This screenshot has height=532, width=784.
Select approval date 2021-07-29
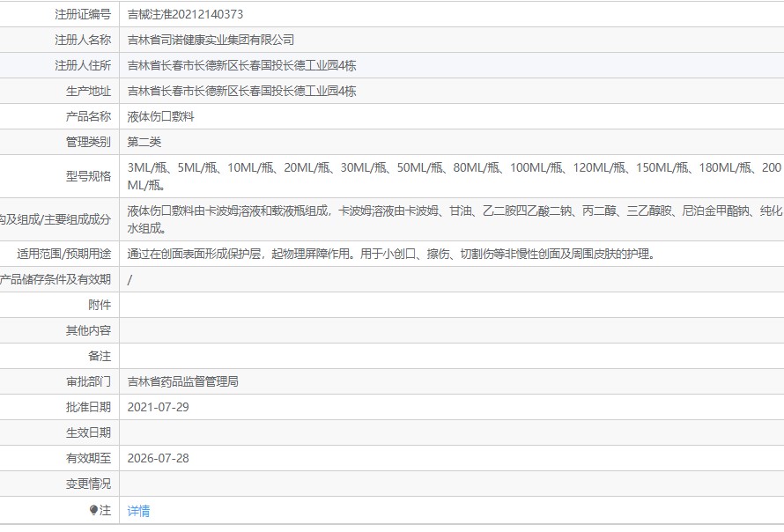pyautogui.click(x=158, y=407)
